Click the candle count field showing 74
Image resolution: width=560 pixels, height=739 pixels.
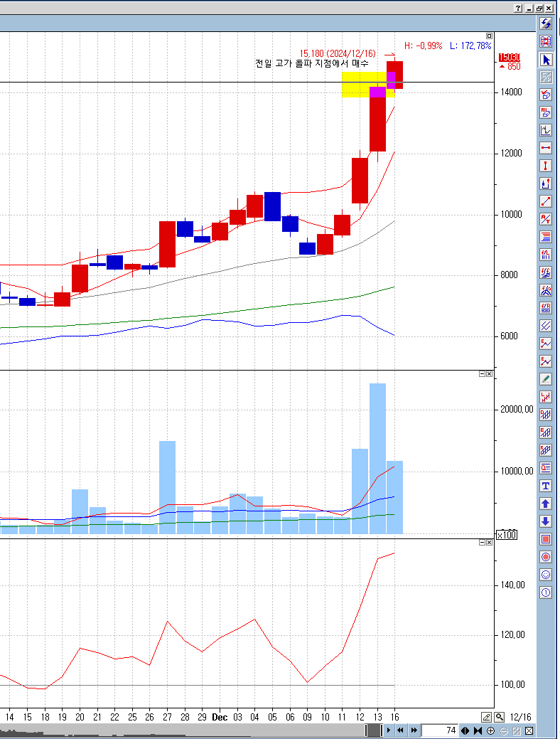[x=440, y=730]
